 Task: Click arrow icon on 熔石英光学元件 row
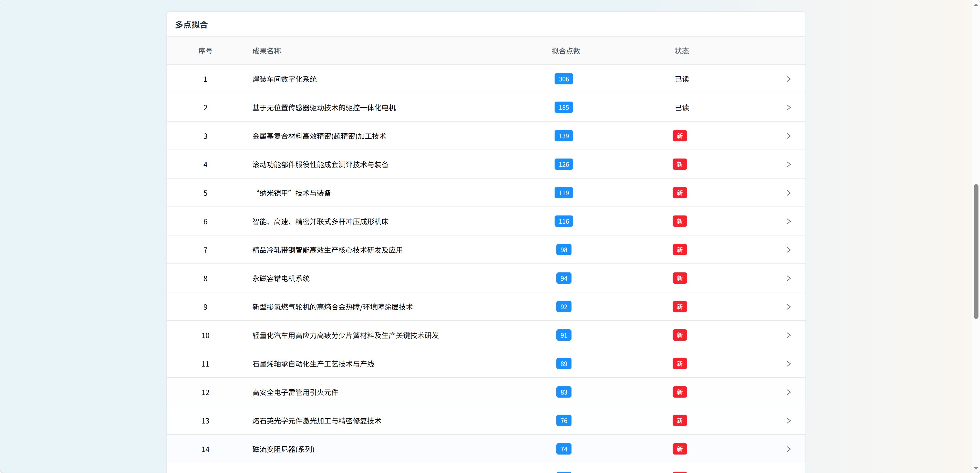[788, 420]
